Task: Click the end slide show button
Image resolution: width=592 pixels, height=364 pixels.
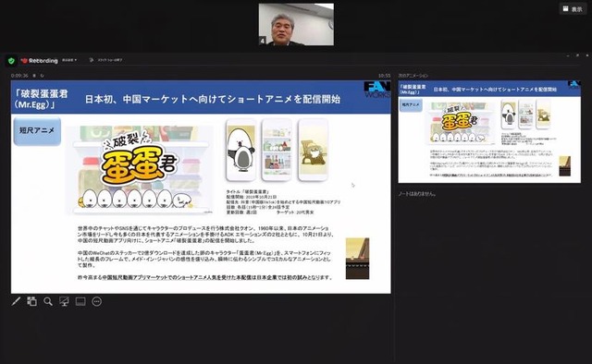Action: coord(106,60)
